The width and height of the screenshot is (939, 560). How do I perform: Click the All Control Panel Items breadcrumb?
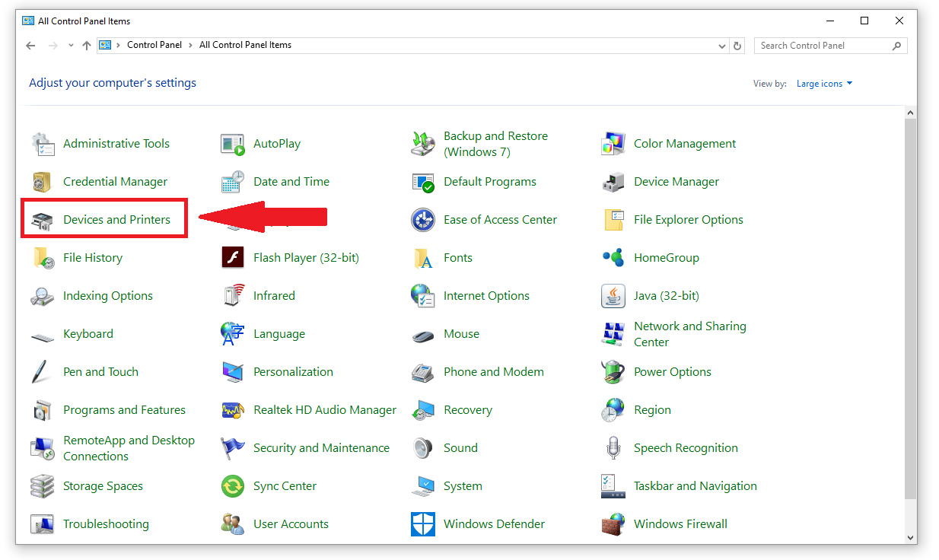tap(245, 45)
